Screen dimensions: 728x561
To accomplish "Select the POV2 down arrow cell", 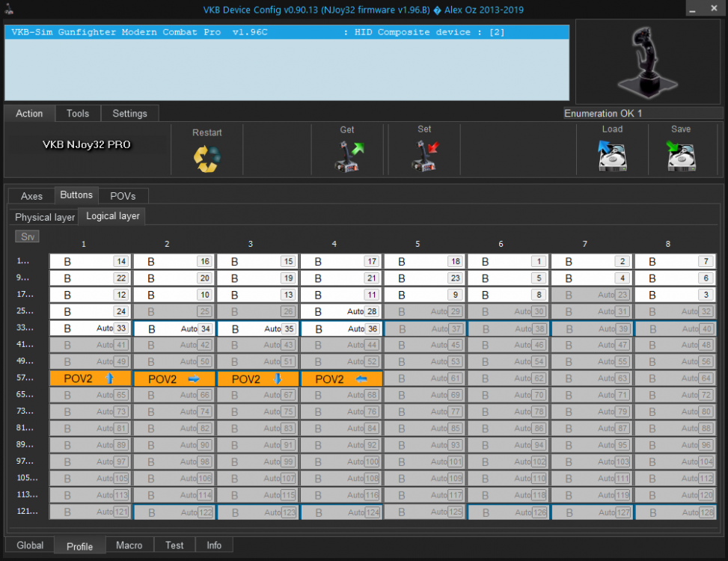I will point(258,379).
